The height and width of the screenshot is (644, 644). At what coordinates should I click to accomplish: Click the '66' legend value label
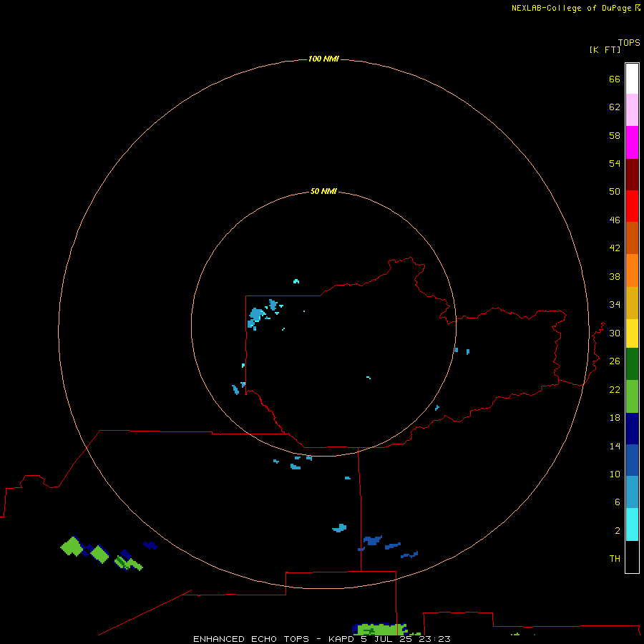coord(615,79)
